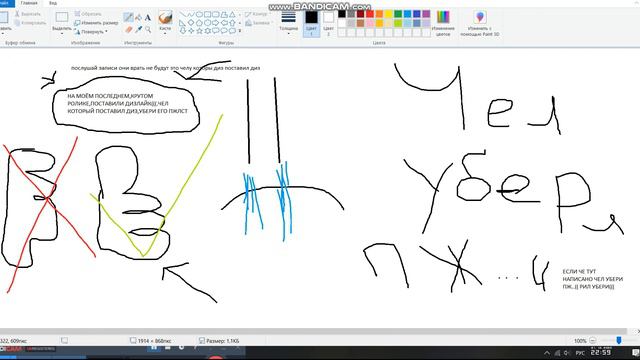Click the rectangular Select tool icon
The height and width of the screenshot is (360, 640).
62,17
